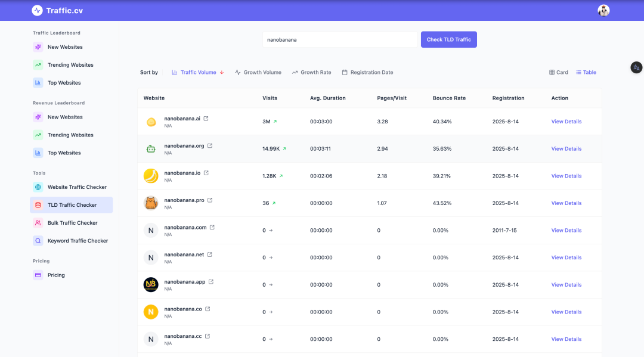Viewport: 644px width, 357px height.
Task: Open Revenue Leaderboard Trending Websites
Action: [x=71, y=135]
